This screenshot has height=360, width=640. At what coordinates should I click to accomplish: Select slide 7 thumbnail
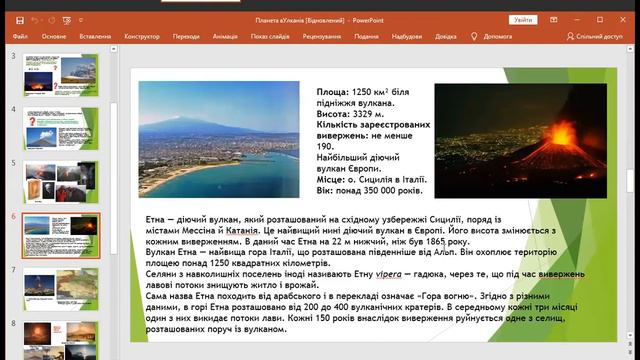tap(60, 289)
